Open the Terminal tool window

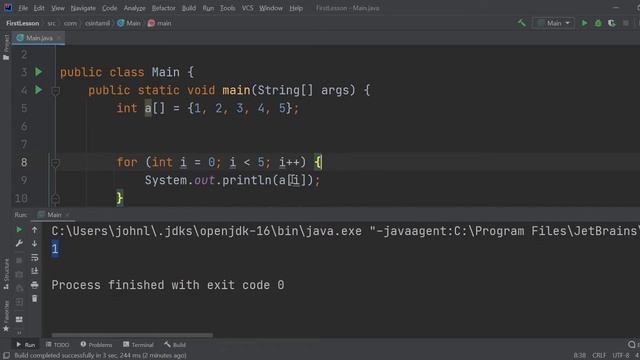tap(138, 345)
